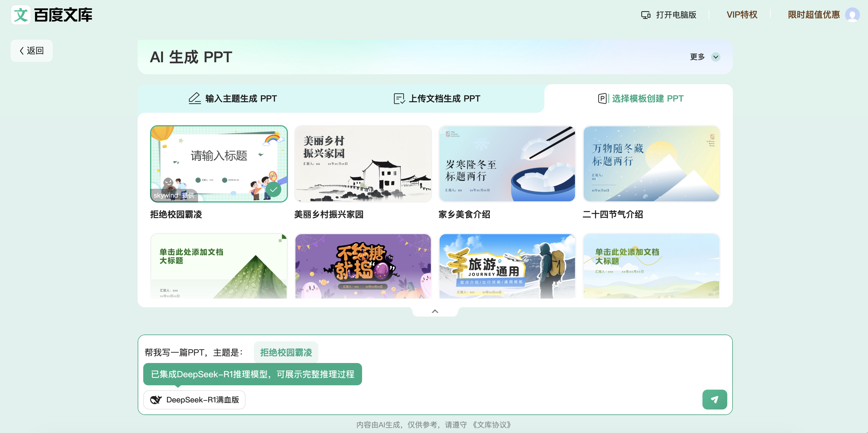The height and width of the screenshot is (433, 868).
Task: Click the pencil icon on topic tab
Action: [194, 98]
